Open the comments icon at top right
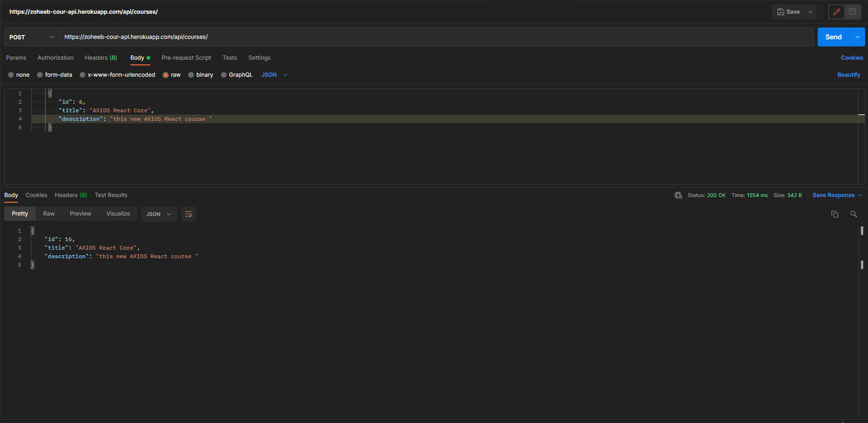868x423 pixels. coord(852,12)
